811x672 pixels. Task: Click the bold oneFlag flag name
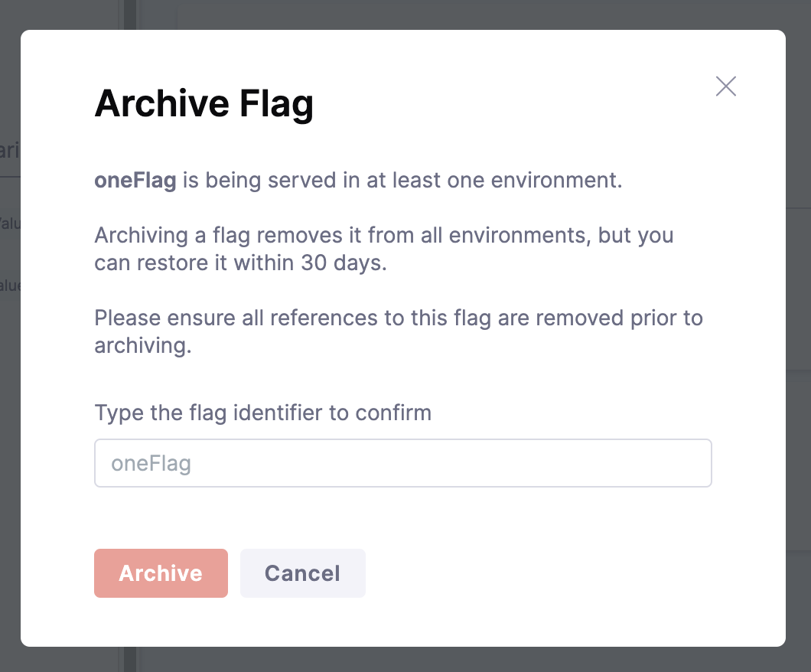tap(135, 180)
